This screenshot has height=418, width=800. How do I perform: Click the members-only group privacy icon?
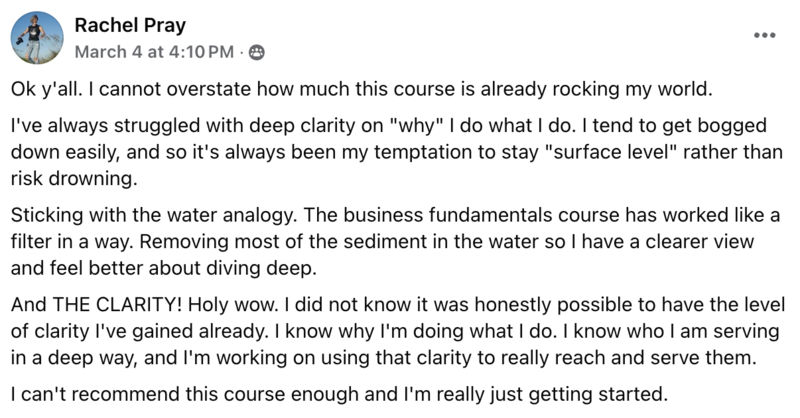click(256, 52)
